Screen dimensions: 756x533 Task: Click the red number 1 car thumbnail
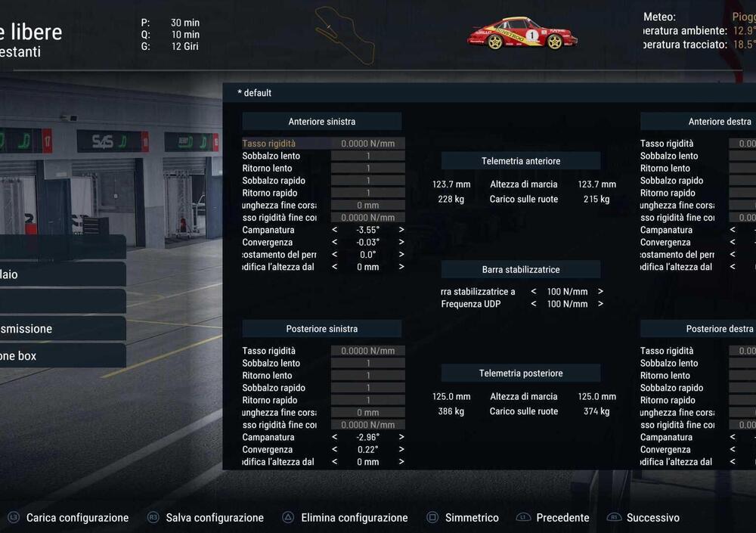click(x=522, y=34)
